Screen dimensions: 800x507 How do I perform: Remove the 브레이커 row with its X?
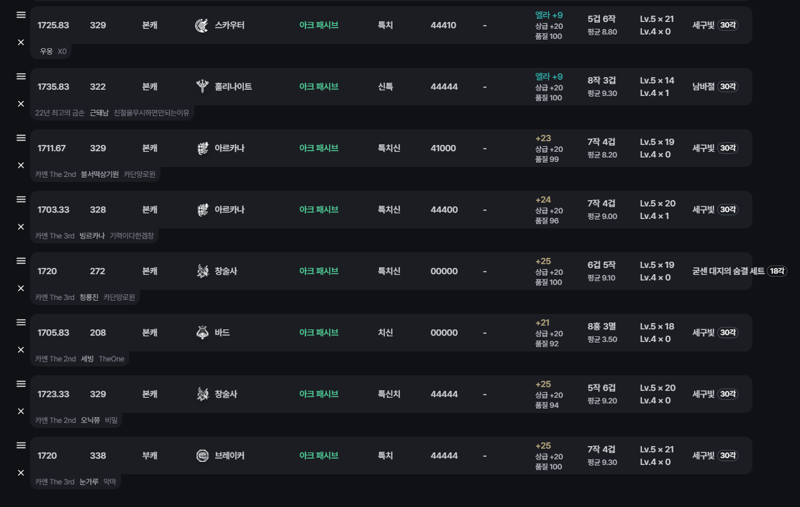21,473
